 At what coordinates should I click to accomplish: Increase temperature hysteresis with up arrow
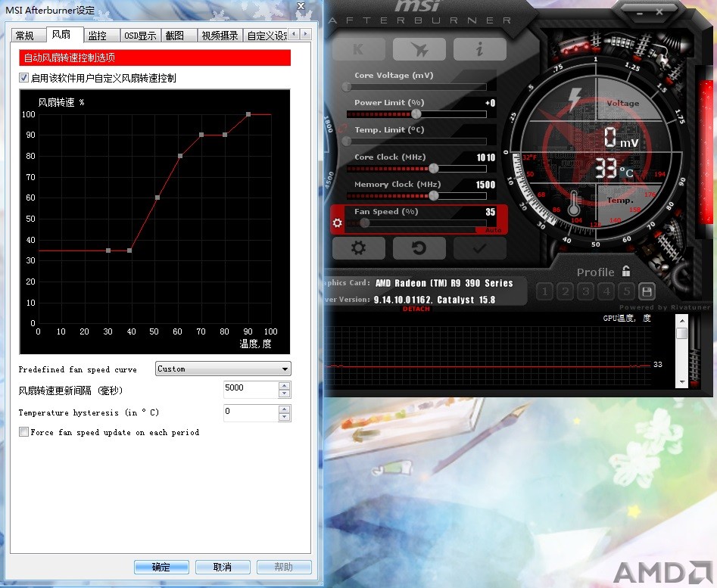[x=285, y=409]
